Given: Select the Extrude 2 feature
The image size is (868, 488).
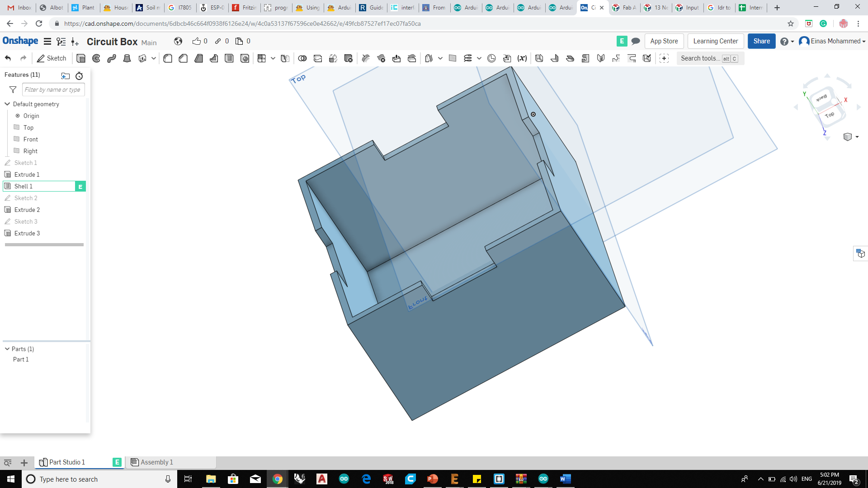Looking at the screenshot, I should click(27, 210).
